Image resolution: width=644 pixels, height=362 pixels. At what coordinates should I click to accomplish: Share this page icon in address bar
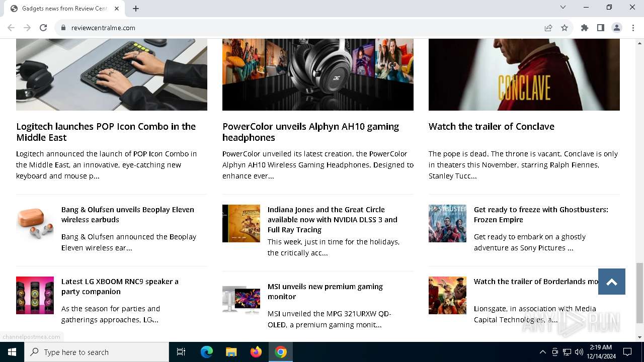click(x=548, y=28)
